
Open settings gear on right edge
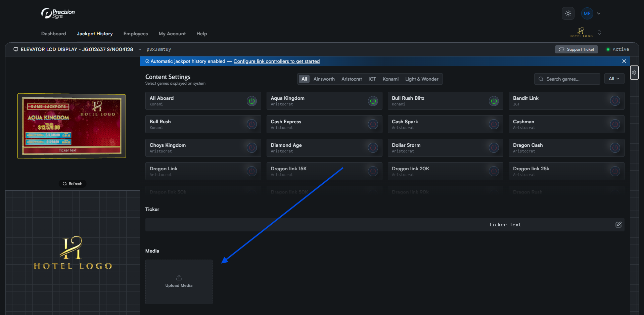pyautogui.click(x=634, y=73)
